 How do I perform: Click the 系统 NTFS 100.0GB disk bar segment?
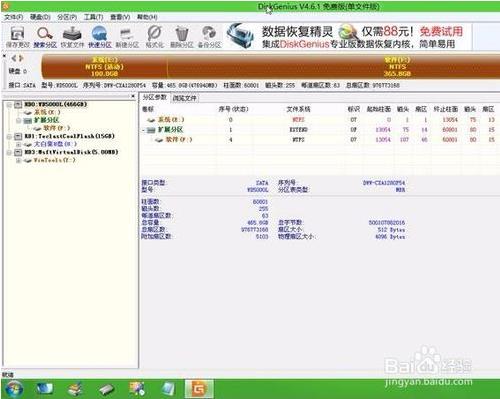(104, 66)
